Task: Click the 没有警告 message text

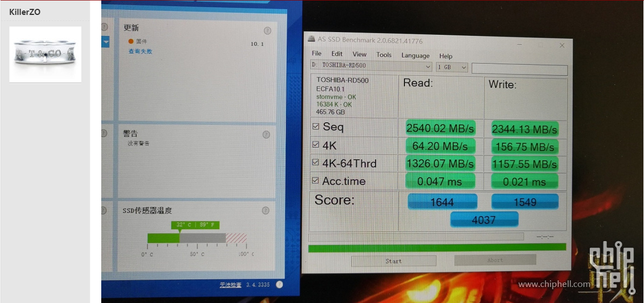Action: pos(138,144)
